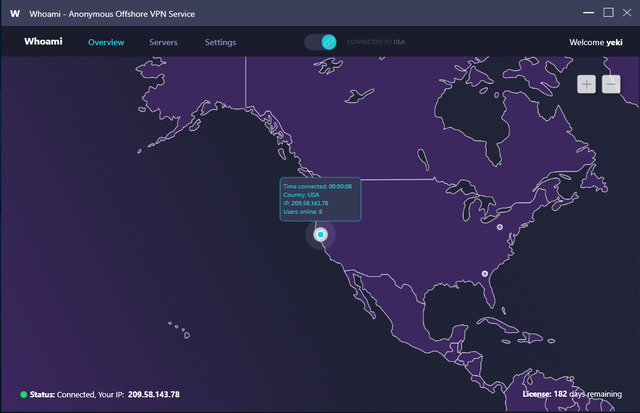Click the Status: Connected text
The width and height of the screenshot is (640, 413).
pyautogui.click(x=62, y=395)
